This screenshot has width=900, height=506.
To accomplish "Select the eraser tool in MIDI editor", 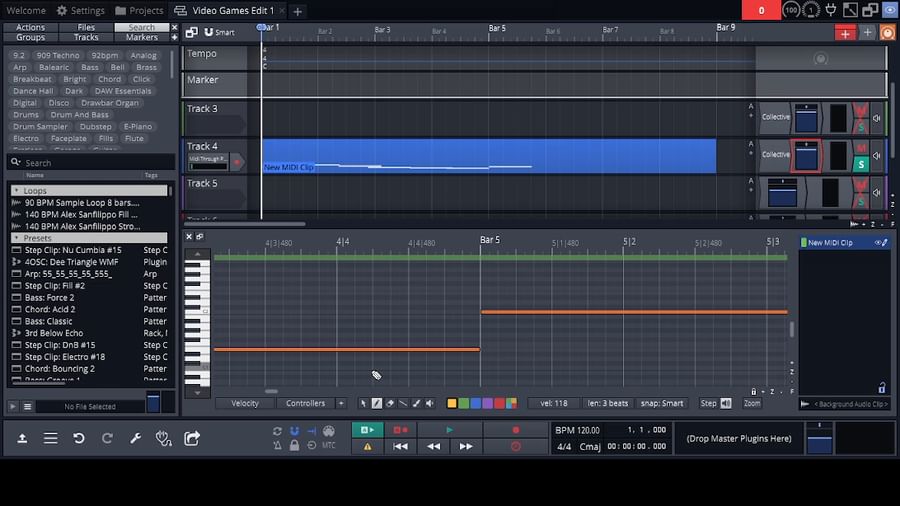I will [x=390, y=403].
